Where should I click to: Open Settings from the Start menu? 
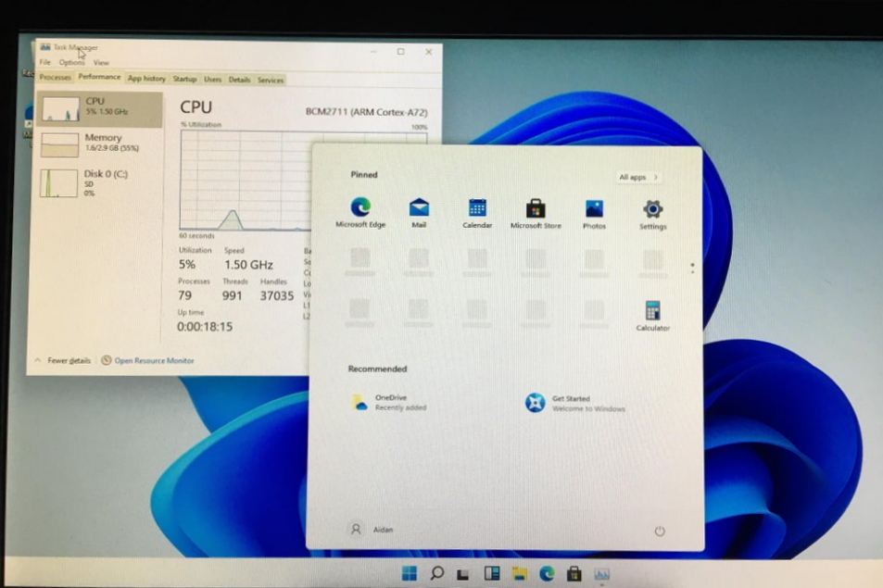click(652, 215)
